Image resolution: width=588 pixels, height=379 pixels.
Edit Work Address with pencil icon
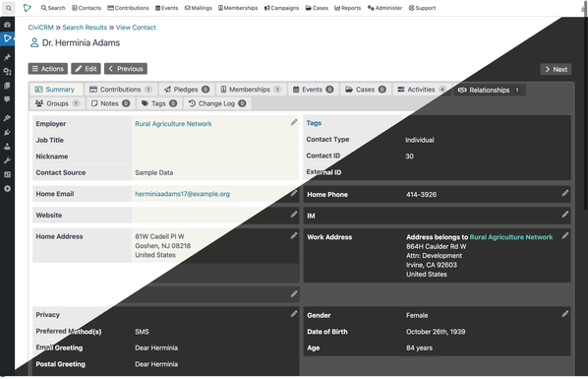click(565, 236)
